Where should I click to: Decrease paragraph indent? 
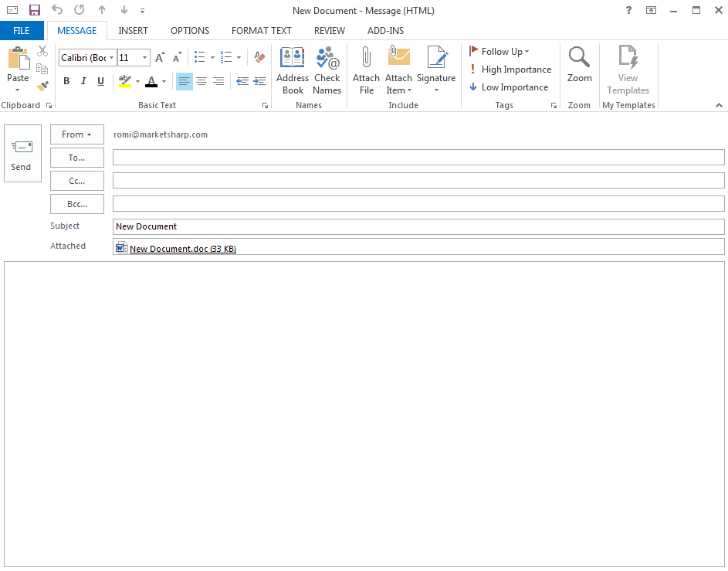pos(242,81)
